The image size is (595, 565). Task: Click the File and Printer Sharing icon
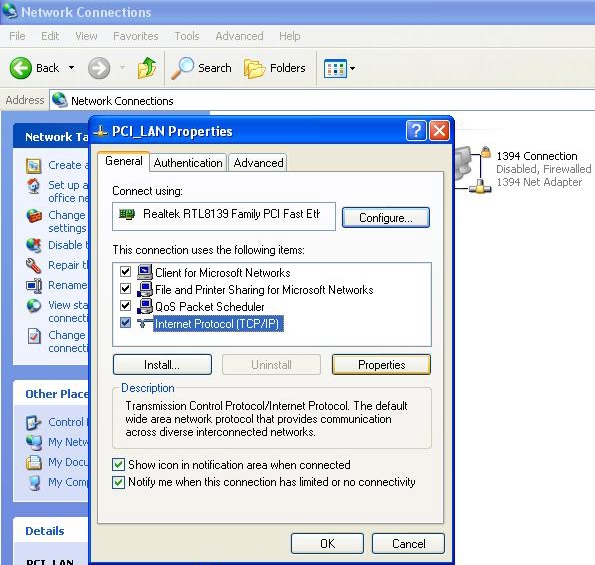[x=145, y=289]
